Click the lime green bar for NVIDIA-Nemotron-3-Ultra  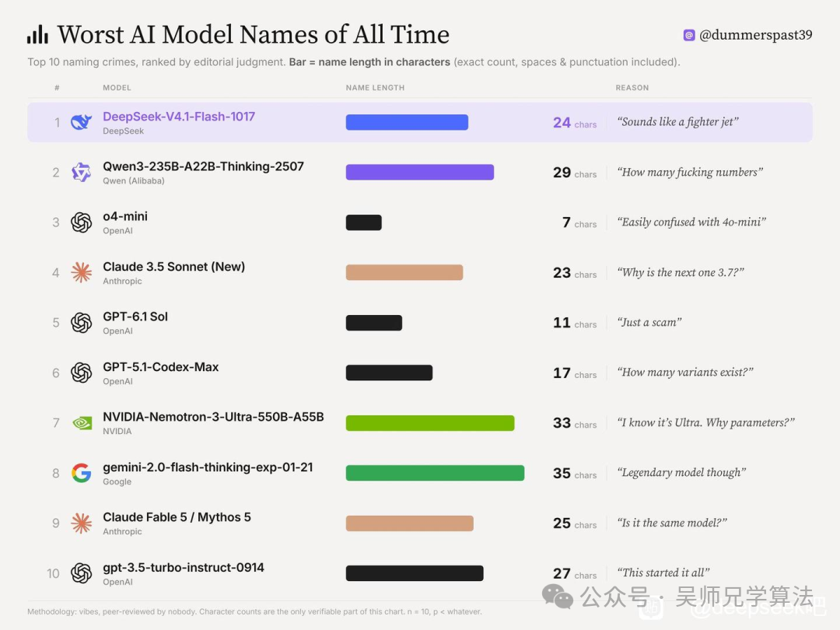(430, 423)
